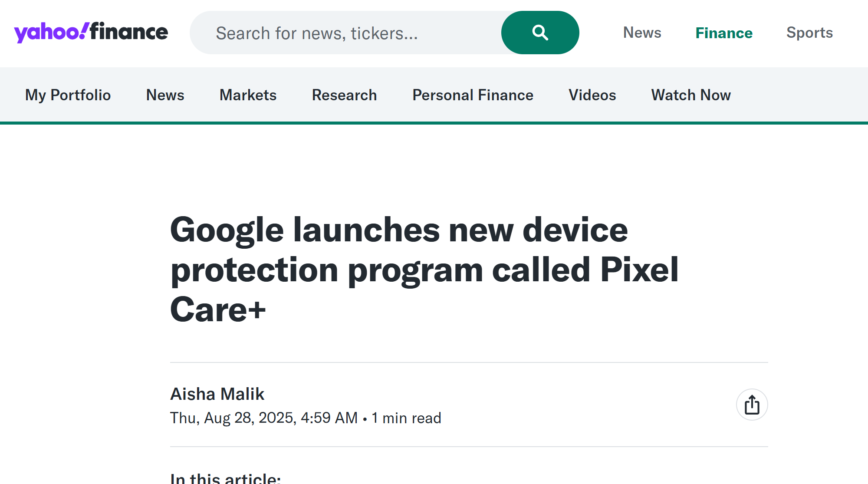The width and height of the screenshot is (868, 484).
Task: Click the purple yahoo! wordmark in logo
Action: [x=50, y=33]
